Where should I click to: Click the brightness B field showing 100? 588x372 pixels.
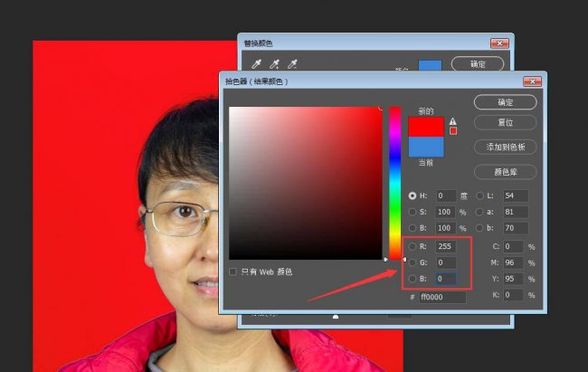coord(446,228)
